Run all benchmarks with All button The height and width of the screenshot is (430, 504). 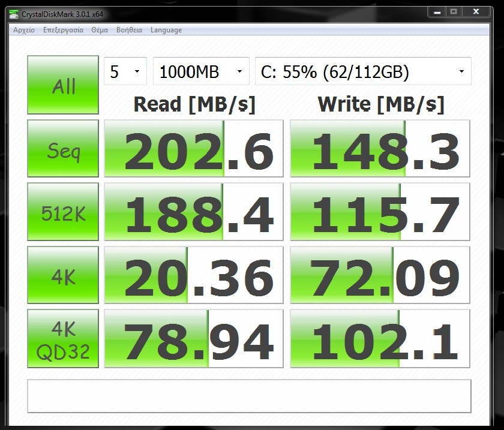click(63, 85)
